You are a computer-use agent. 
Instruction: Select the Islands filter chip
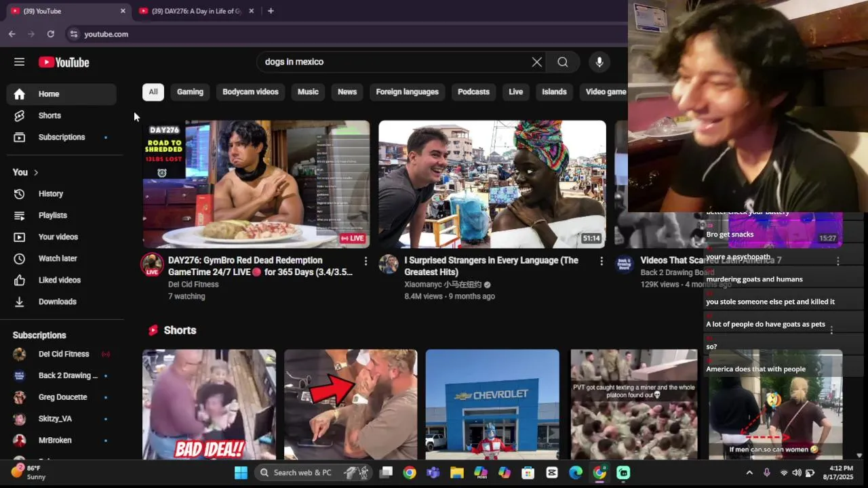[x=554, y=92]
